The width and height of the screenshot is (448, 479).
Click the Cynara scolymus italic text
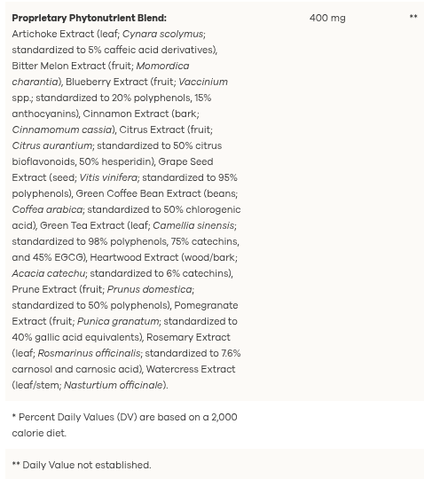pos(162,34)
